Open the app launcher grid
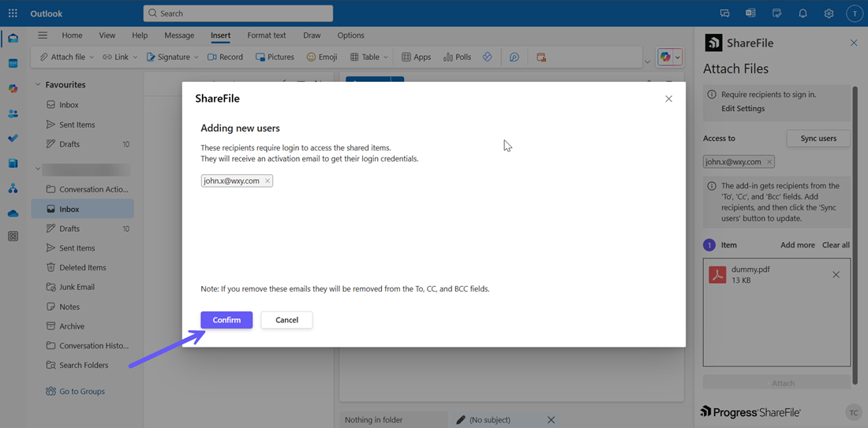 [13, 13]
